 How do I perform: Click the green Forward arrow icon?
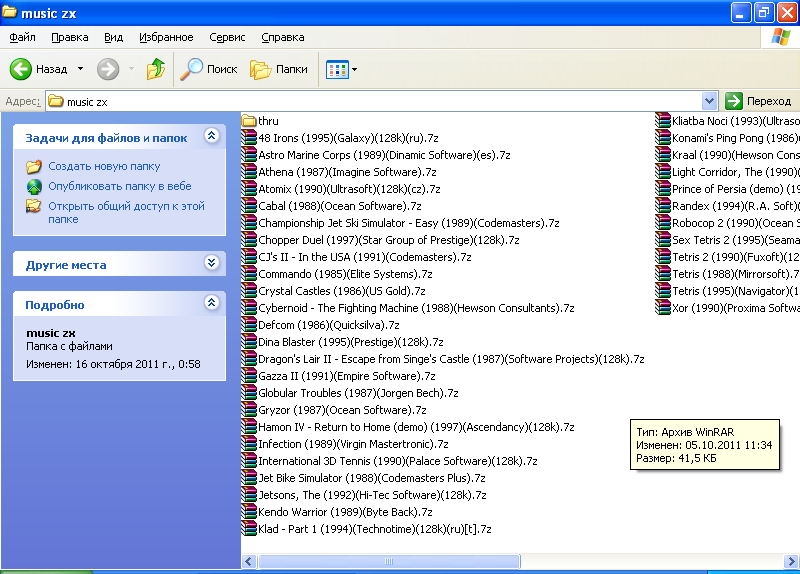coord(108,69)
